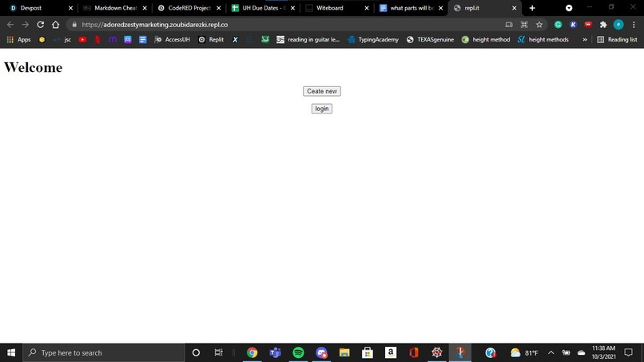
Task: Open the Chrome three-dot menu
Action: [634, 25]
